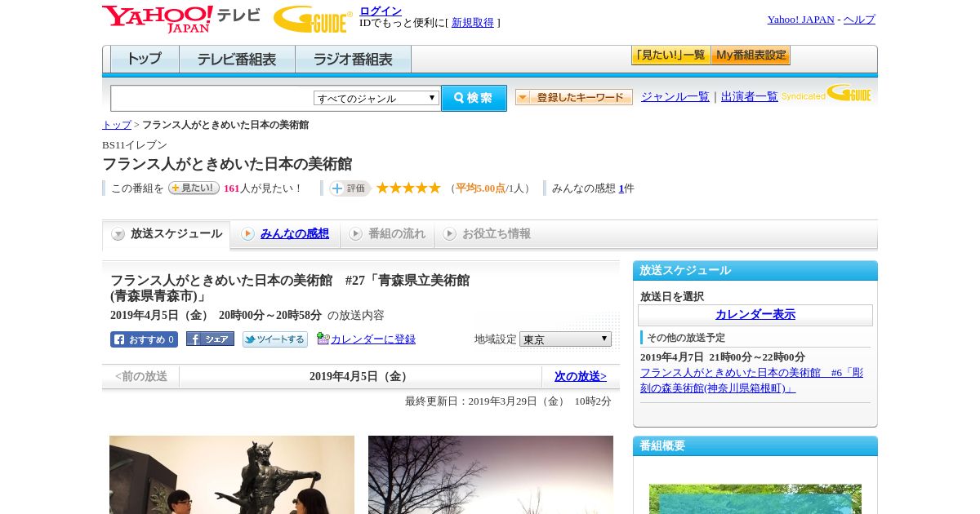Viewport: 980px width, 514px height.
Task: Open カレンダーに登録 link
Action: [373, 339]
